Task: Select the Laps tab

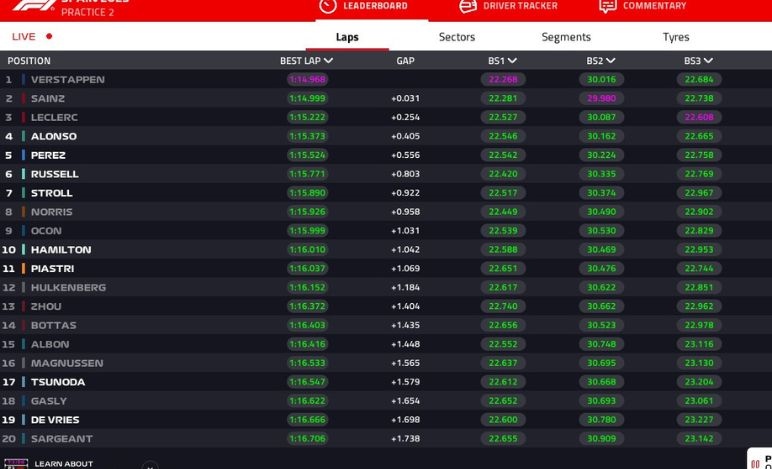Action: pos(347,37)
